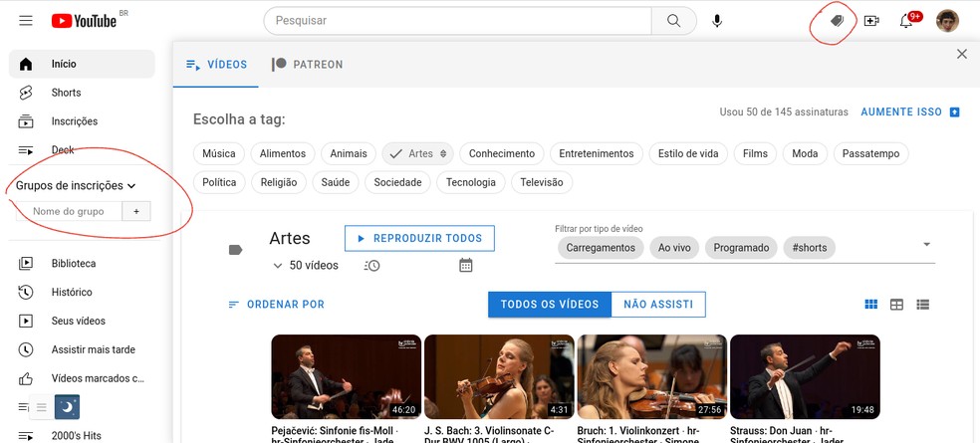The width and height of the screenshot is (980, 443).
Task: Select the Conhecimento tag
Action: pos(502,153)
